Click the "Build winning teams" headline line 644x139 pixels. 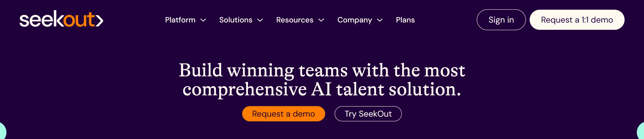[x=322, y=70]
